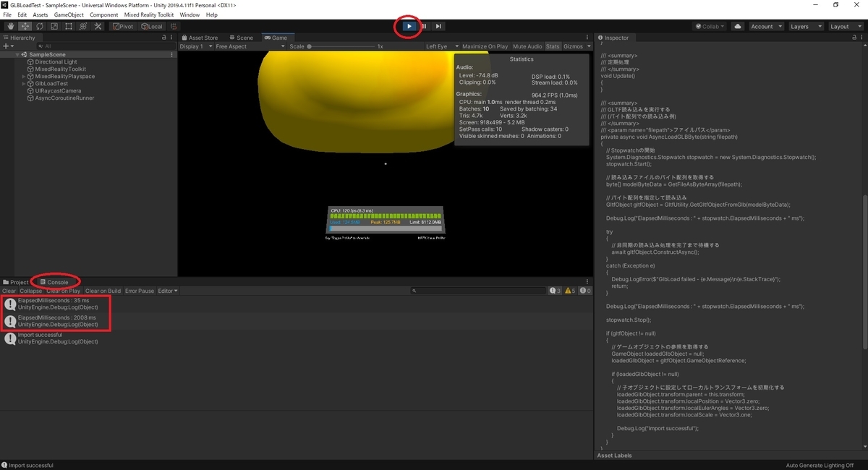The width and height of the screenshot is (868, 470).
Task: Select the UIRaycastCamera object
Action: pos(58,90)
